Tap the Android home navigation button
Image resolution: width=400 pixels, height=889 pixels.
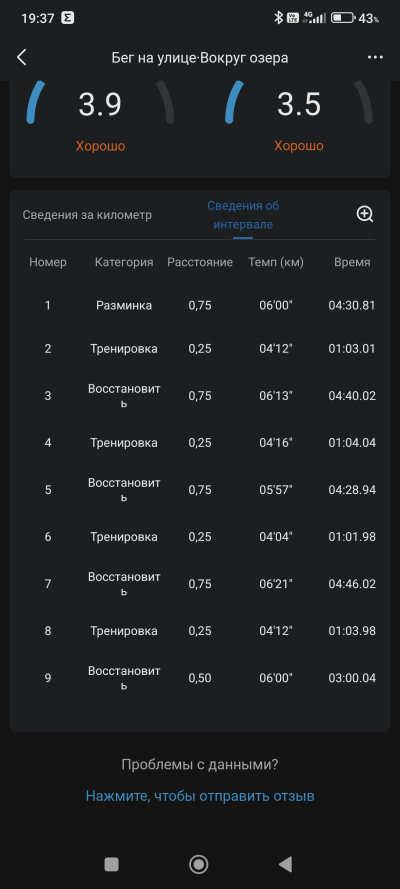tap(198, 864)
